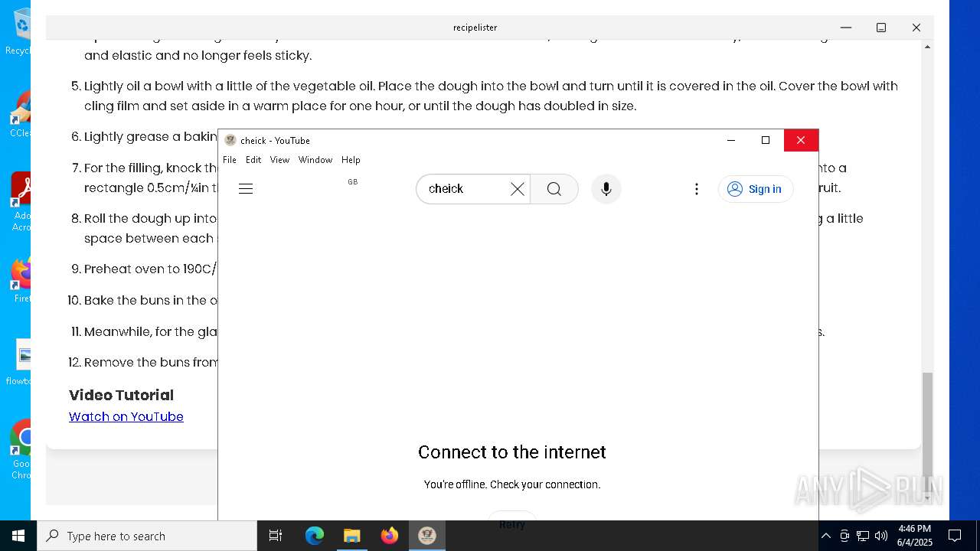Open File Explorer from the taskbar
The width and height of the screenshot is (980, 551).
click(x=352, y=536)
